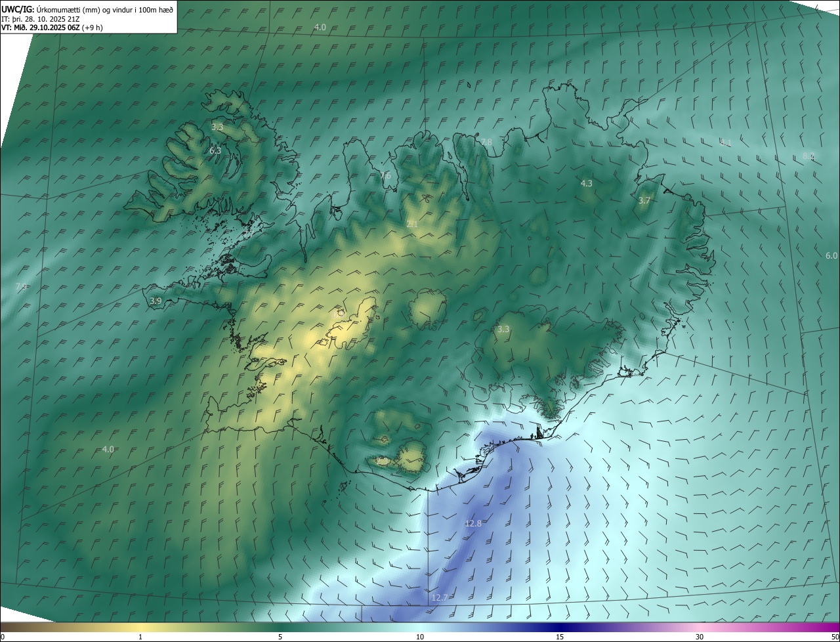Click the 7.8 value label on the north coast
This screenshot has height=642, width=840.
pos(486,142)
